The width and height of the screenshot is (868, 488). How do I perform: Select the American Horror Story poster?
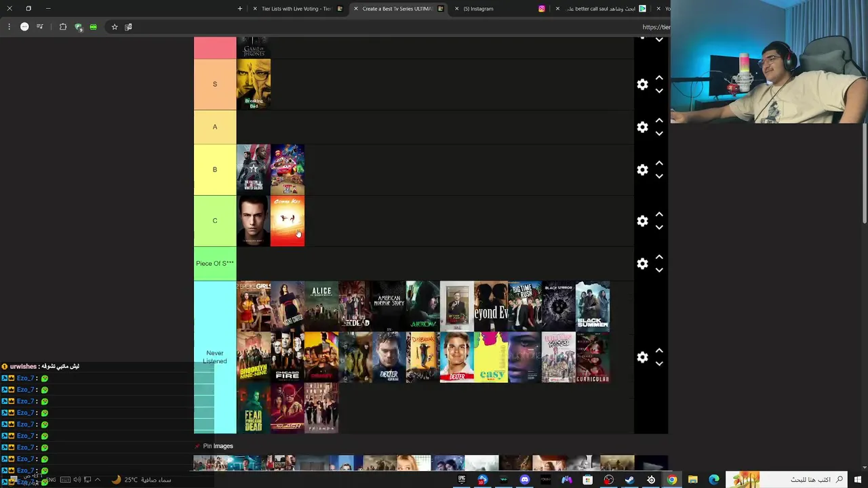389,306
